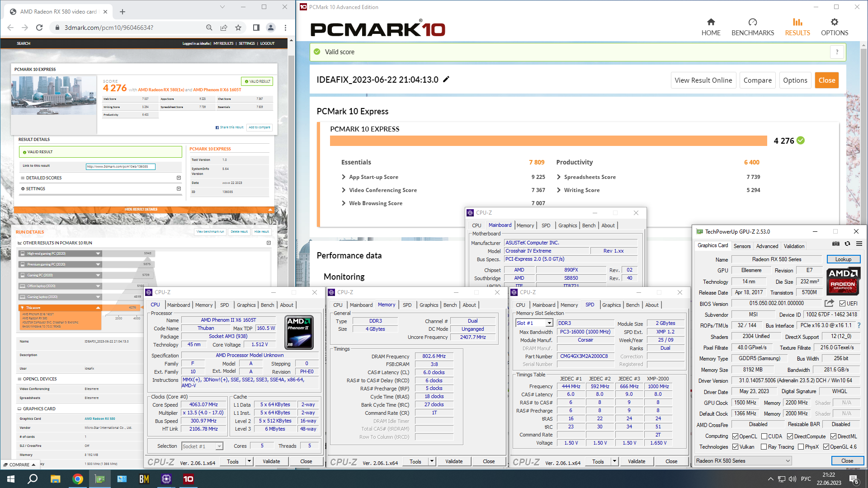The height and width of the screenshot is (488, 868).
Task: Open Windows notification center icon
Action: click(x=854, y=479)
